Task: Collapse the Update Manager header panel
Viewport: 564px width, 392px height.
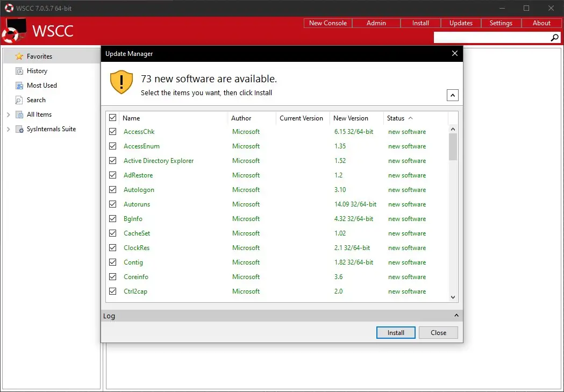Action: click(453, 95)
